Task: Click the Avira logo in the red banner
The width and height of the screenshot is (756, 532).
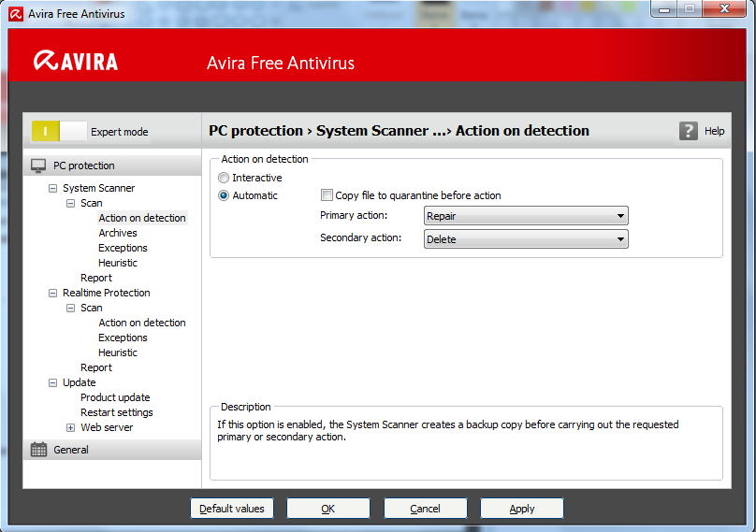Action: 76,62
